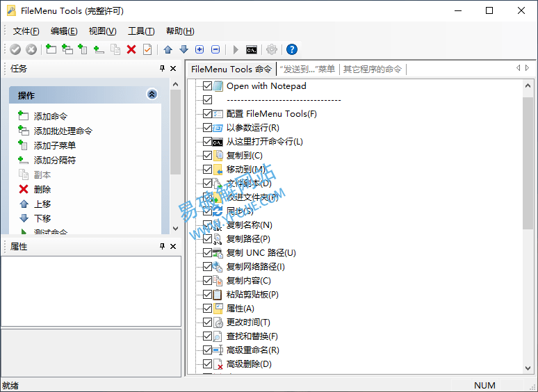Click the add submenu toolbar icon
The height and width of the screenshot is (392, 538).
pyautogui.click(x=83, y=49)
